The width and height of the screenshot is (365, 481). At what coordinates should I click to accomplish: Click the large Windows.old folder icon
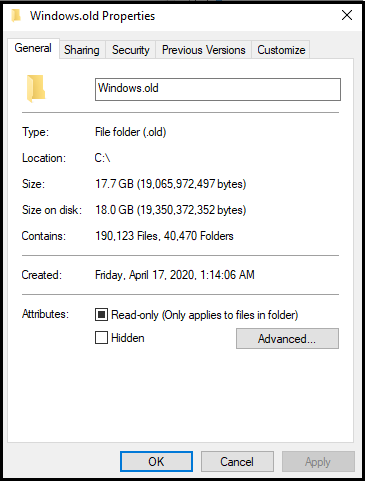(36, 89)
